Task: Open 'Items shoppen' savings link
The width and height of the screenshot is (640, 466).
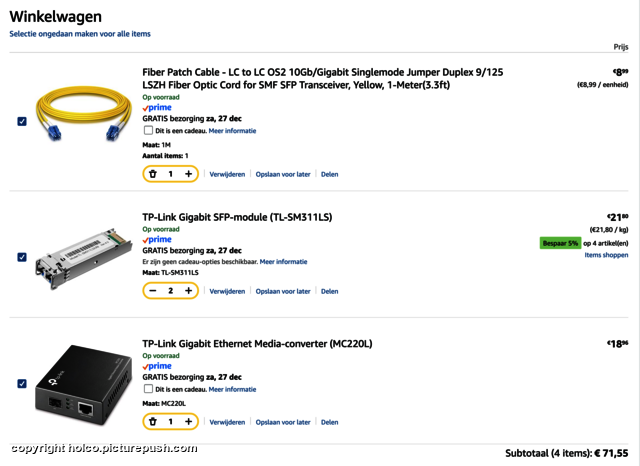Action: (606, 255)
